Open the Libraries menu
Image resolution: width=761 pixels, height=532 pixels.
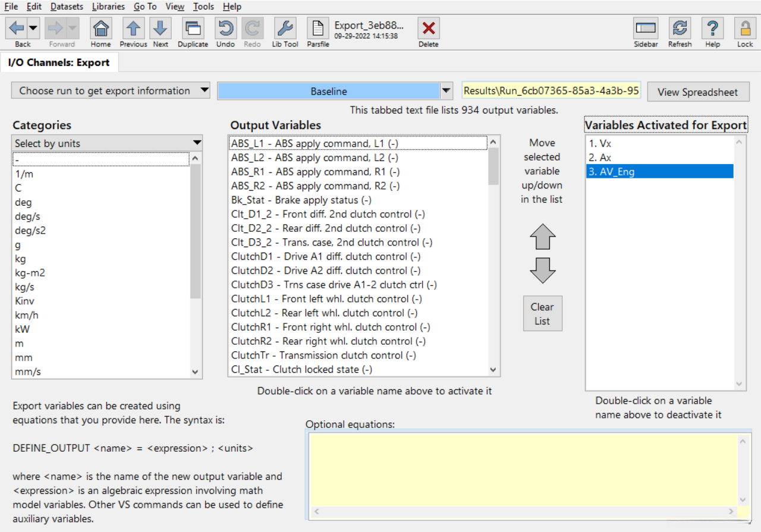(108, 7)
